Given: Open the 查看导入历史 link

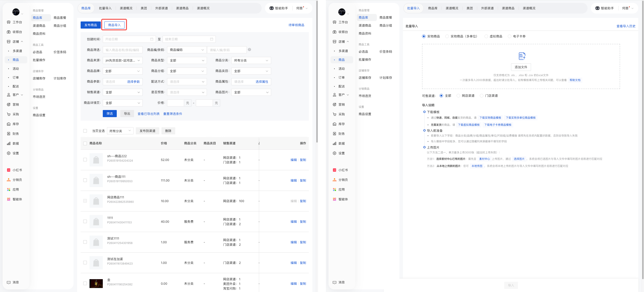Looking at the screenshot, I should (x=626, y=26).
